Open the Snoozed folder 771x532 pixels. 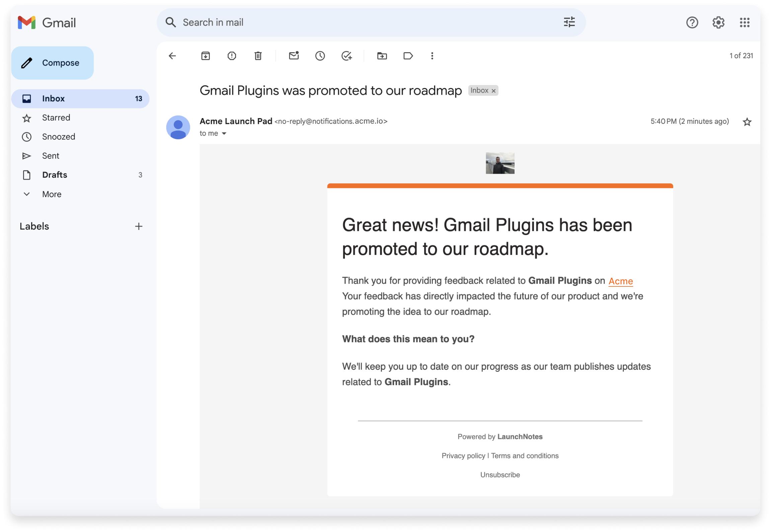(80, 137)
